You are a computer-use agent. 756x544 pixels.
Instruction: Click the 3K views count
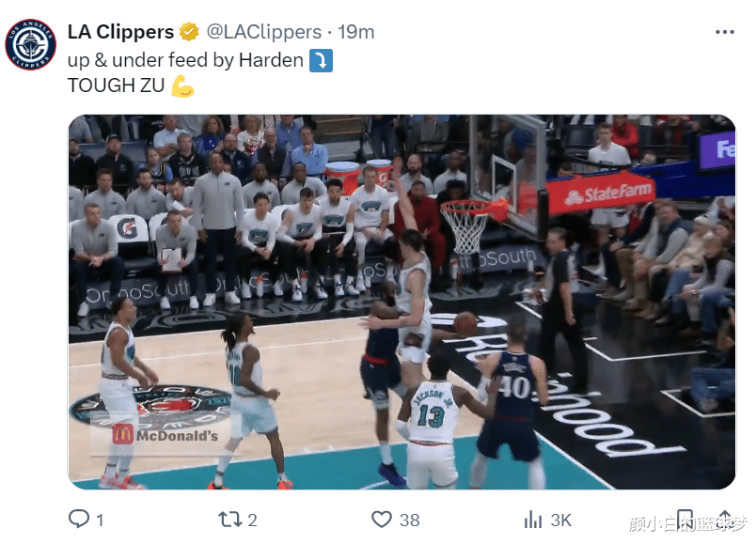click(x=560, y=520)
